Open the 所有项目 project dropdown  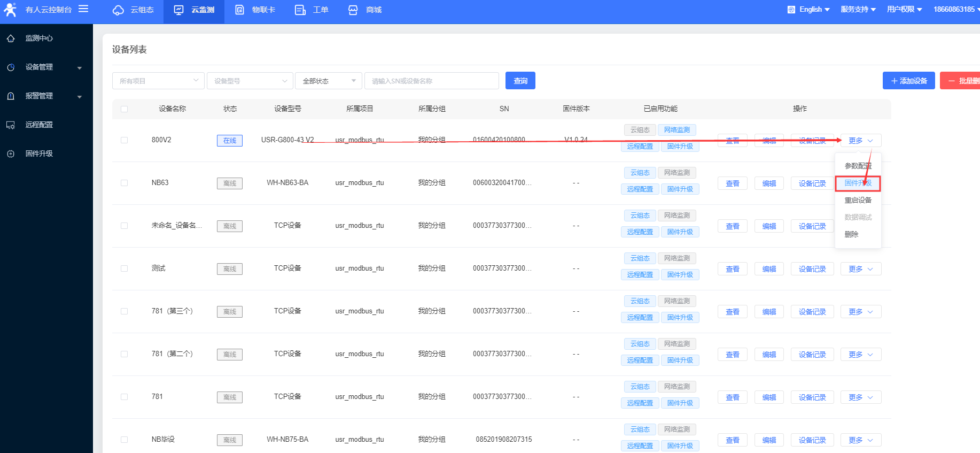click(x=158, y=81)
